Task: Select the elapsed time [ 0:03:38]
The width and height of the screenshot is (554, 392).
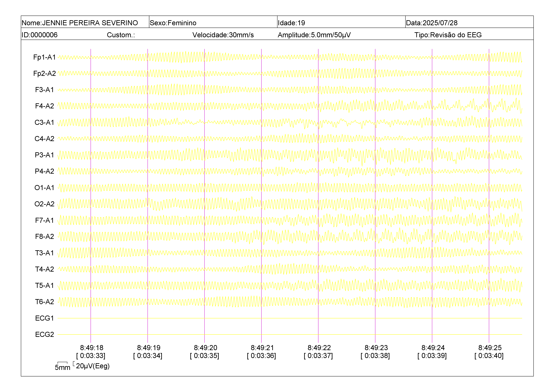Action: [x=375, y=356]
